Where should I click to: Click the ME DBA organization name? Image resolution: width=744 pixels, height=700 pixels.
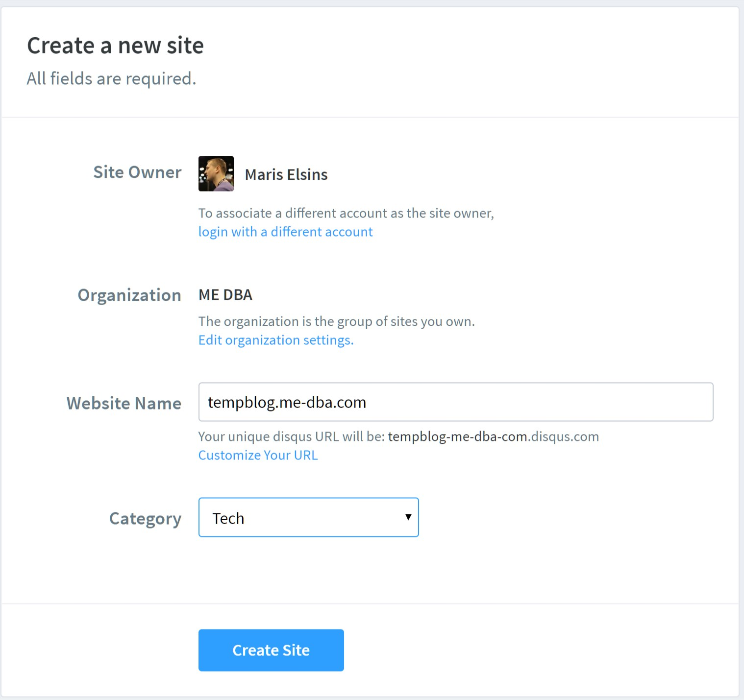[225, 295]
